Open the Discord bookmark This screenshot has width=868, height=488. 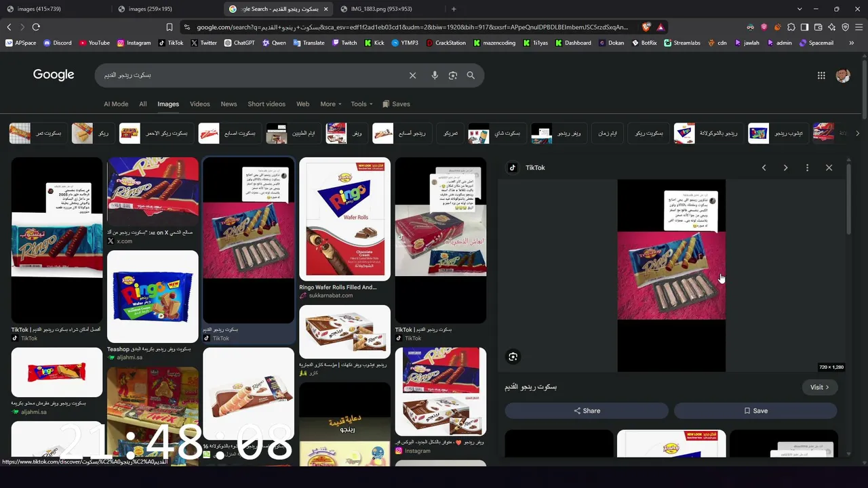point(58,43)
